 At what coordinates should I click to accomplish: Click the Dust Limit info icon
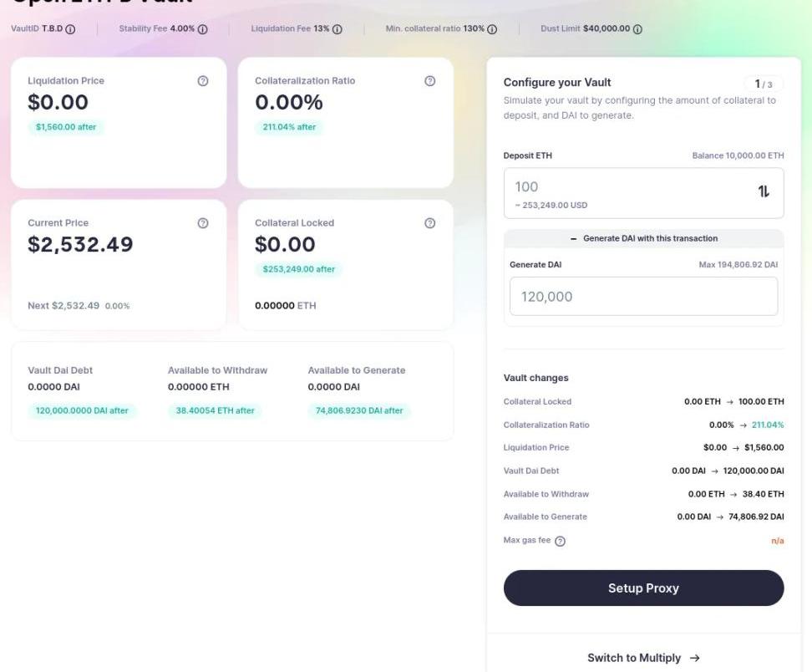tap(637, 29)
